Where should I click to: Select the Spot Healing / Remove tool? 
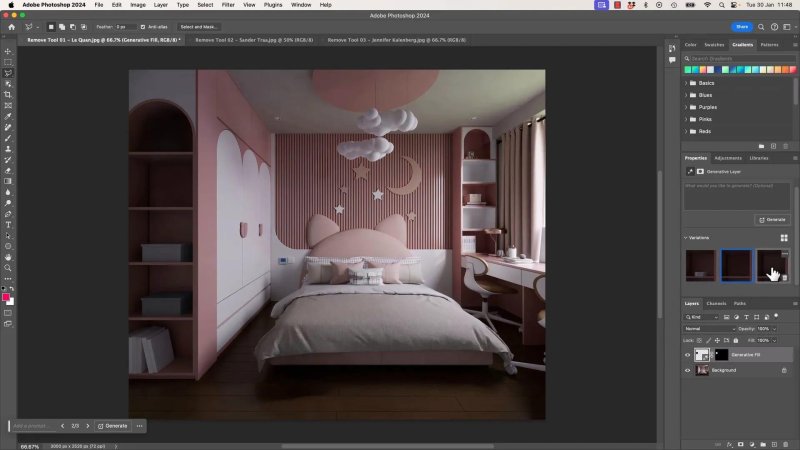click(8, 127)
